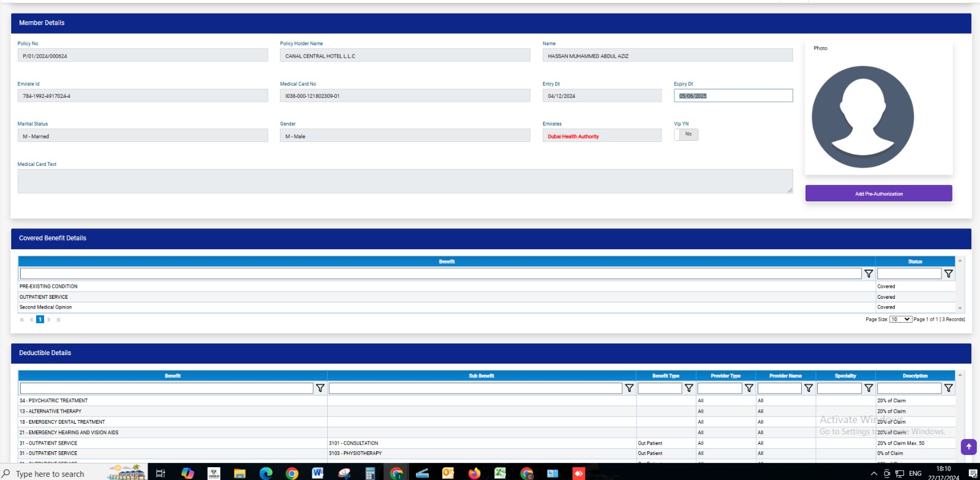Screen dimensions: 980x480
Task: Select page 1 in Covered Benefits pager
Action: pos(40,320)
